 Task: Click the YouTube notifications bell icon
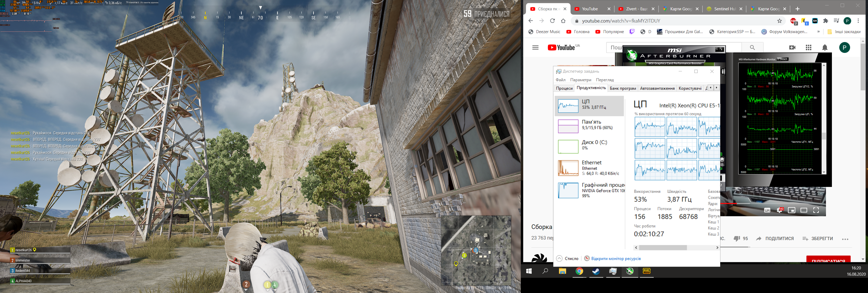pyautogui.click(x=825, y=47)
